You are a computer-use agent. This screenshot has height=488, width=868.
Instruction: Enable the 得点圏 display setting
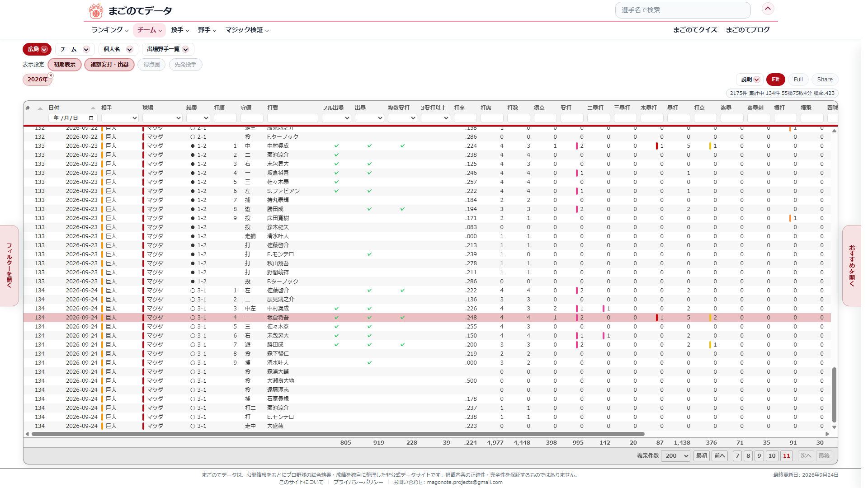pyautogui.click(x=151, y=65)
